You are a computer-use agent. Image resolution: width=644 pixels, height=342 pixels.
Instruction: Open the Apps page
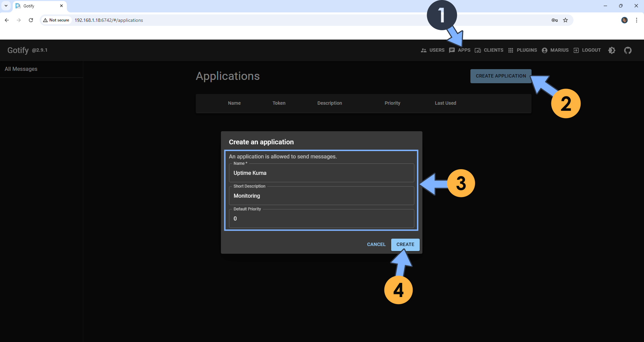(460, 50)
